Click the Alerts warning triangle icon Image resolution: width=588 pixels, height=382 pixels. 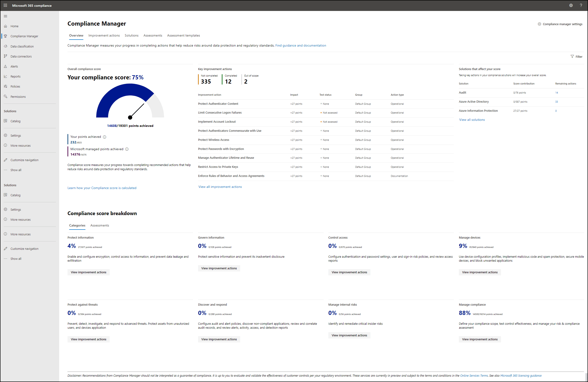5,66
